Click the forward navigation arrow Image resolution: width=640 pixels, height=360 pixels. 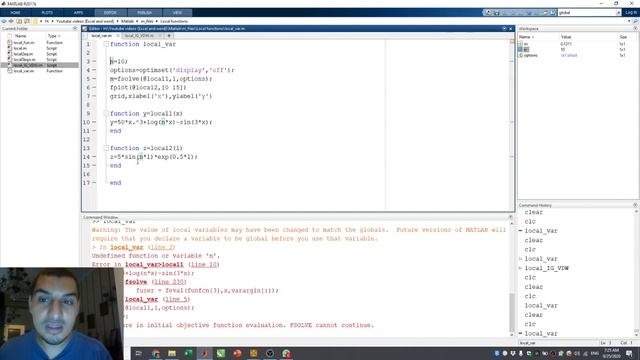coord(11,21)
